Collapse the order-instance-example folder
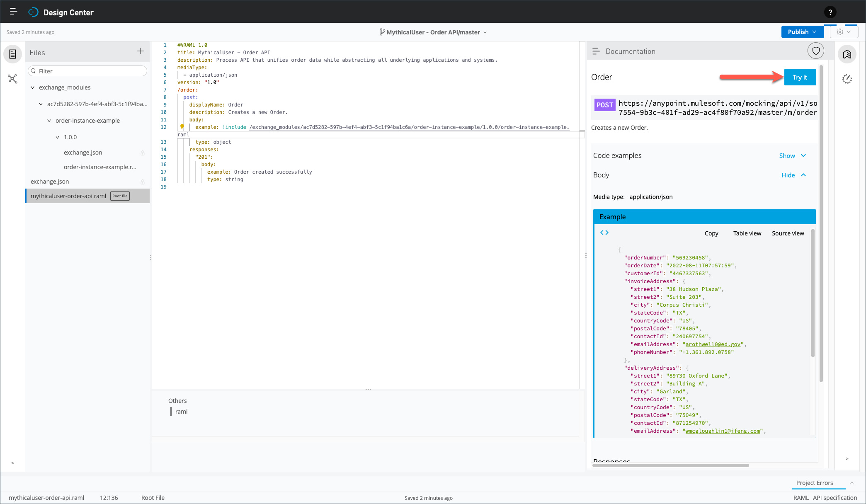 [x=49, y=121]
